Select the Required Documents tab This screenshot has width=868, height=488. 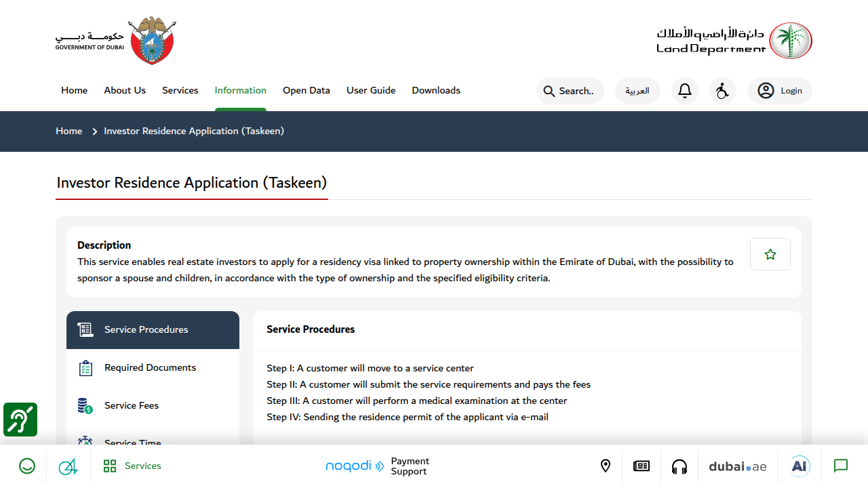(153, 368)
